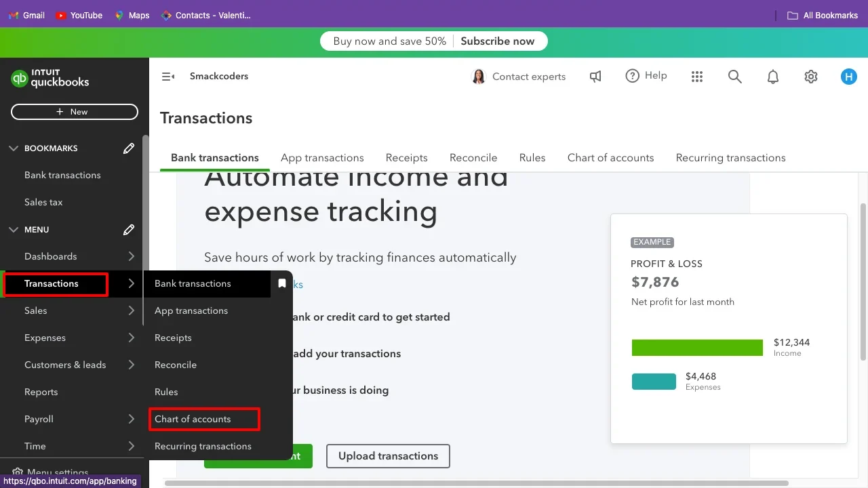Click Subscribe now
Image resolution: width=868 pixels, height=488 pixels.
pyautogui.click(x=499, y=41)
